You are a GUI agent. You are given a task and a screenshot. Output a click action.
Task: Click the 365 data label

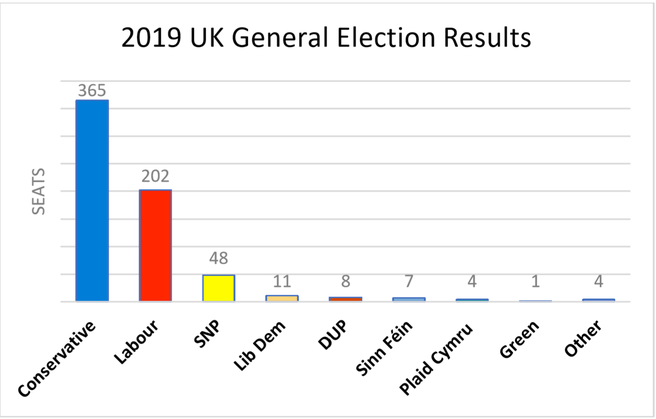[x=92, y=90]
